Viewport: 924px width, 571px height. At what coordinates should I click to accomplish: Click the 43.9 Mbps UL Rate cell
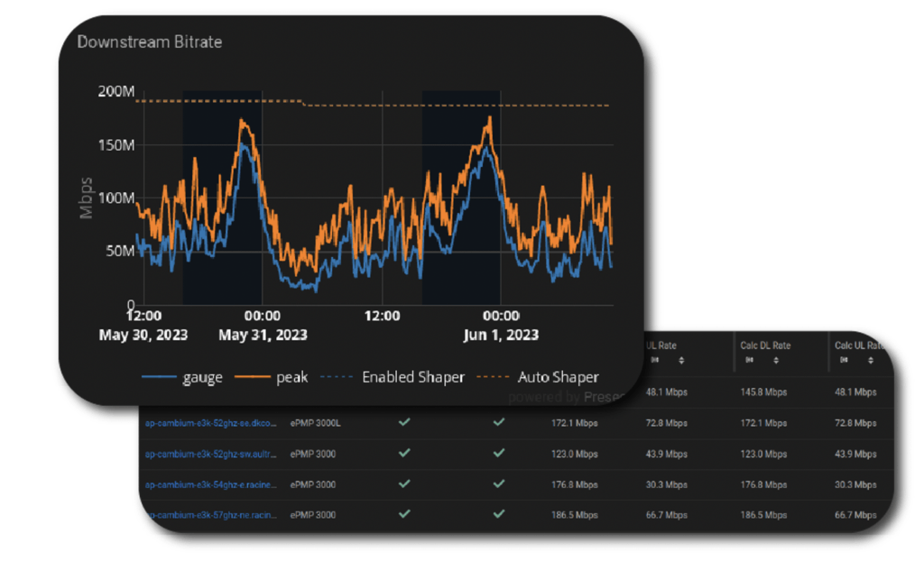point(667,455)
